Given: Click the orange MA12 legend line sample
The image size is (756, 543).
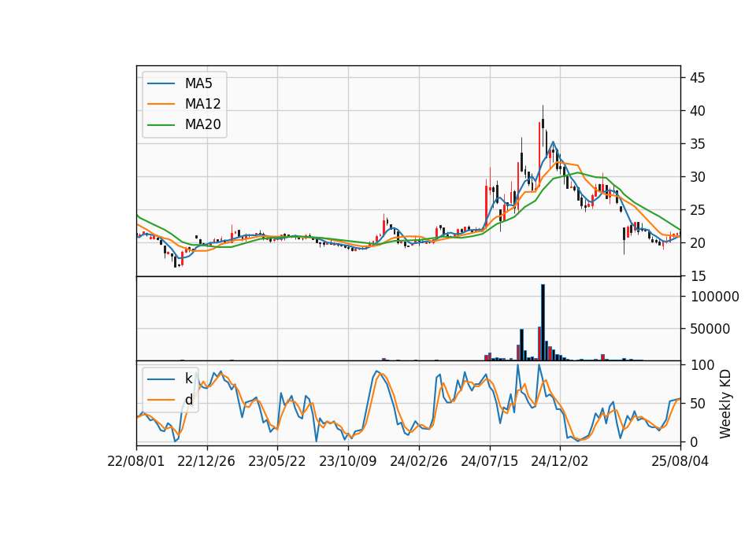Looking at the screenshot, I should [x=161, y=104].
